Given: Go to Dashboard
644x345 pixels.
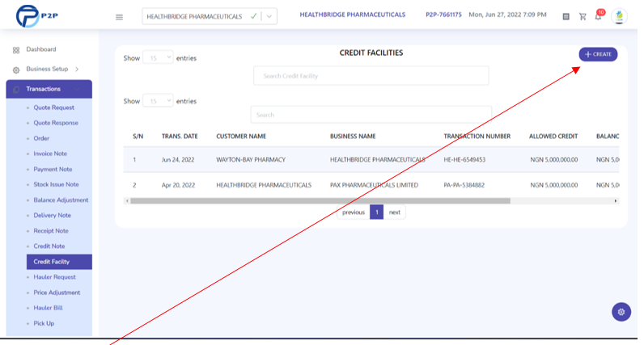Looking at the screenshot, I should click(41, 49).
